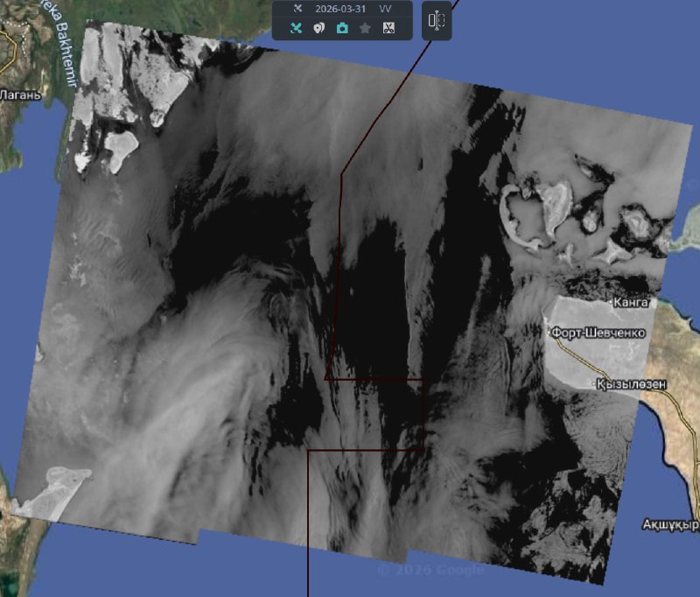Toggle the star favorite icon
Screen dimensions: 700x597
(365, 28)
